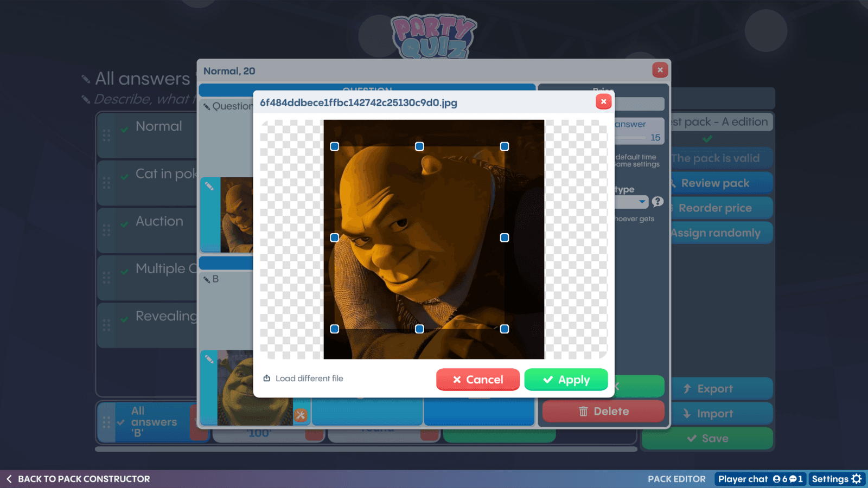
Task: Click the bottom-left crop handle
Action: click(335, 329)
